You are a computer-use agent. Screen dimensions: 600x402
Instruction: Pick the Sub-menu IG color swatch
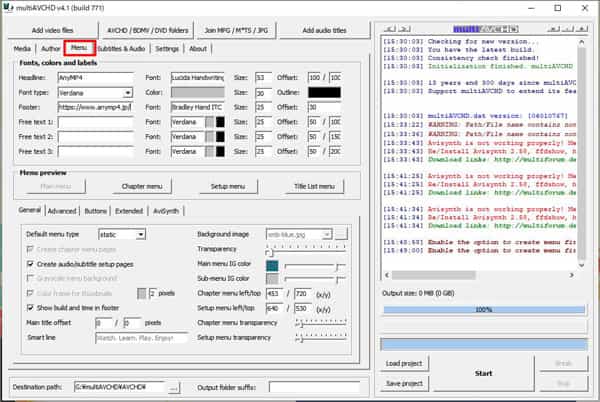pos(272,279)
